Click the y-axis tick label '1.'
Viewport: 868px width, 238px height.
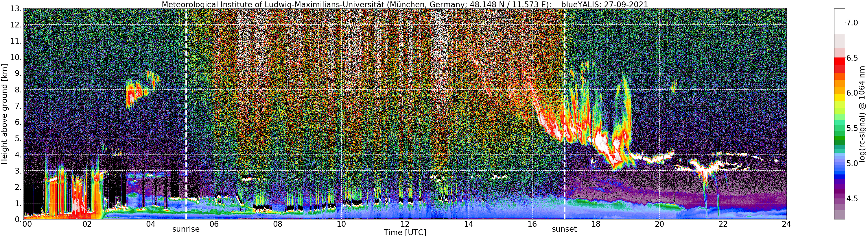[x=18, y=203]
